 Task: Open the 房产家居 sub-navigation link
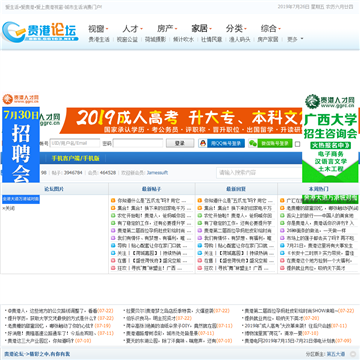click(268, 39)
